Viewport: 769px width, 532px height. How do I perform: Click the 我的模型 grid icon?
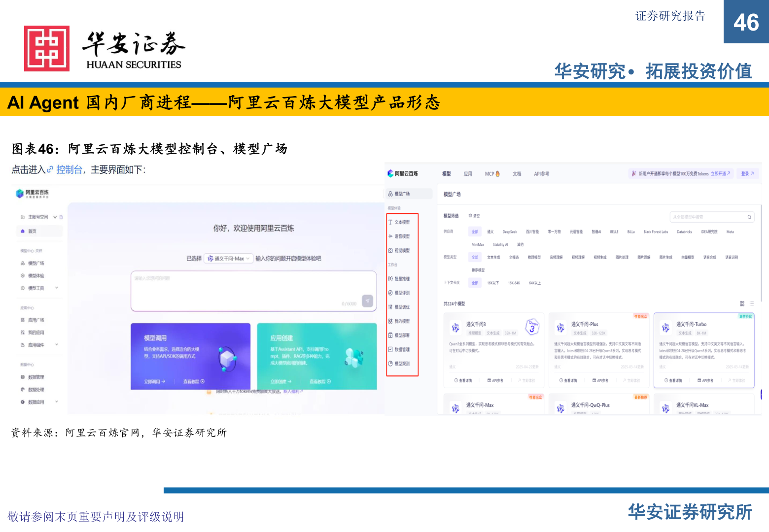click(x=390, y=321)
